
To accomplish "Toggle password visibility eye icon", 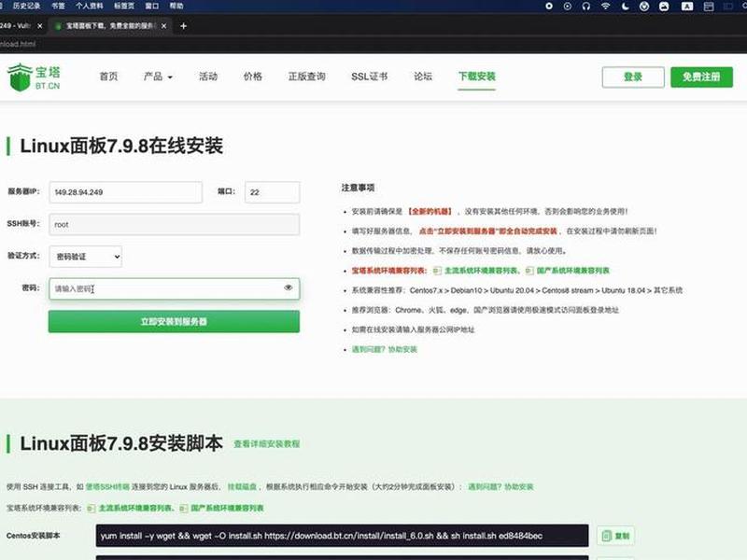I will (289, 287).
